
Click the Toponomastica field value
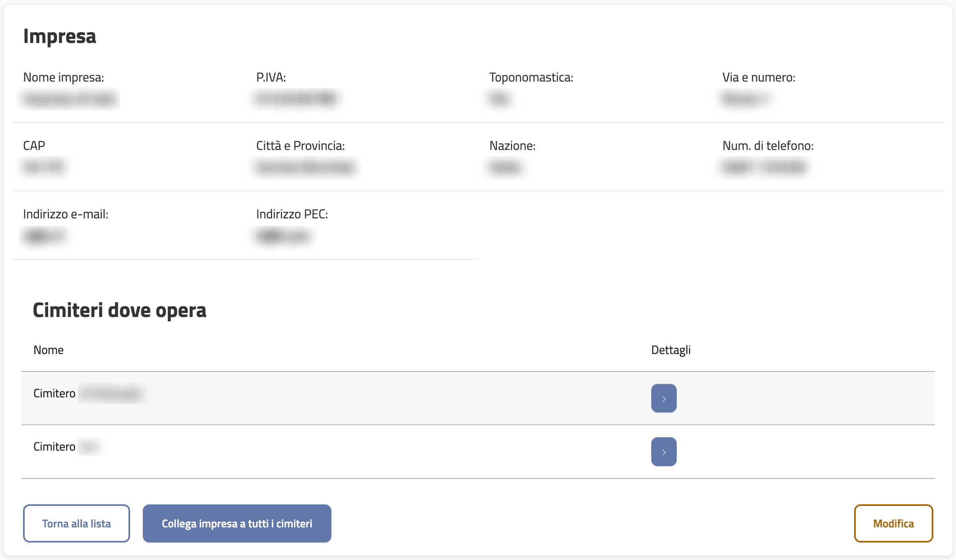click(499, 99)
